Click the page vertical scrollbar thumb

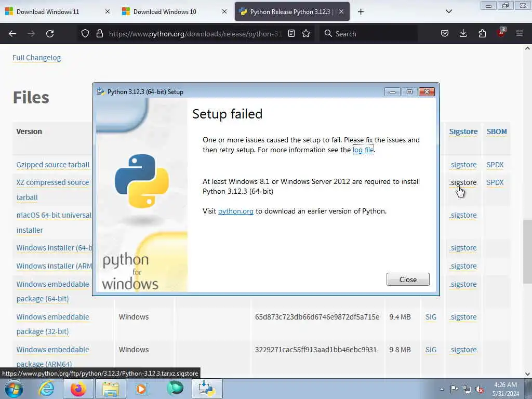pyautogui.click(x=527, y=251)
